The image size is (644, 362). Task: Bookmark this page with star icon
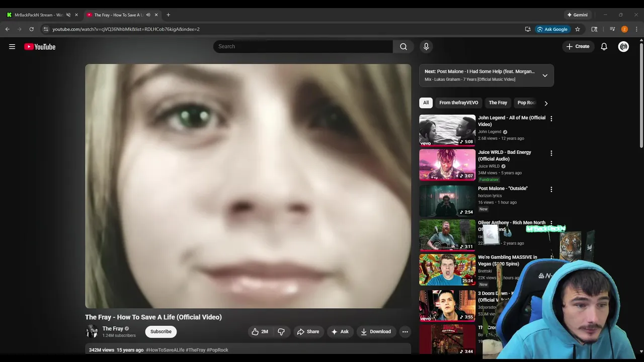(578, 29)
